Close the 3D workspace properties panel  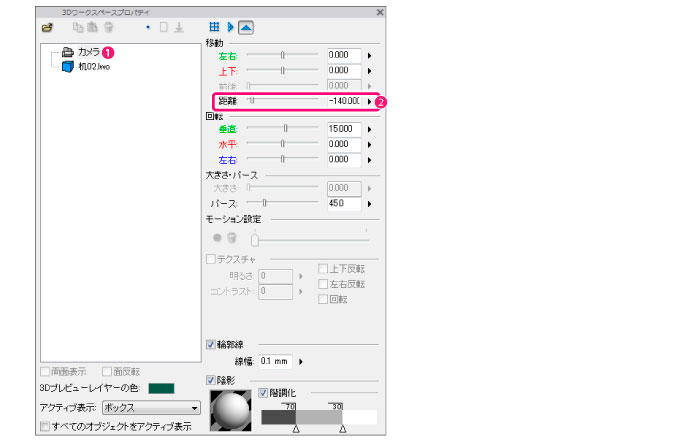click(x=380, y=12)
